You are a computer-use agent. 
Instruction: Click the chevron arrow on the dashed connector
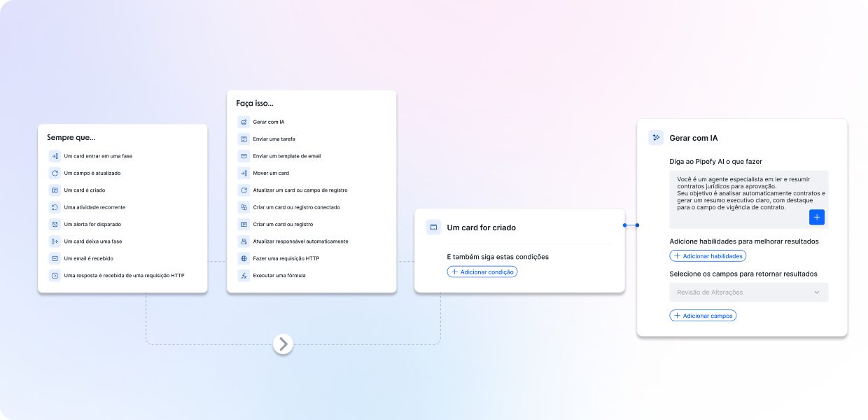point(283,344)
